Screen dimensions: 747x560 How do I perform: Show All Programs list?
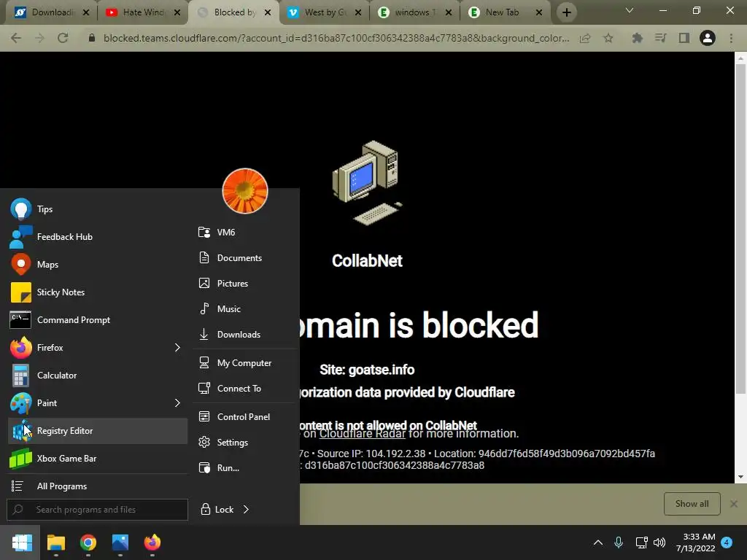[x=97, y=486]
